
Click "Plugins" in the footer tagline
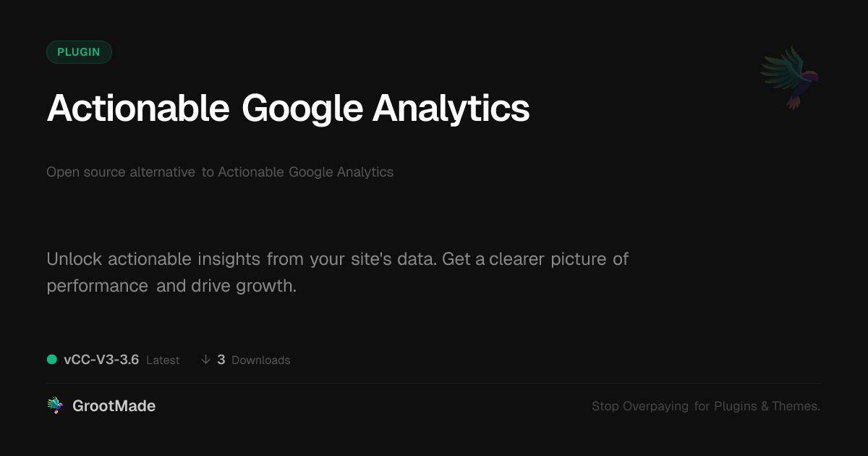[735, 407]
